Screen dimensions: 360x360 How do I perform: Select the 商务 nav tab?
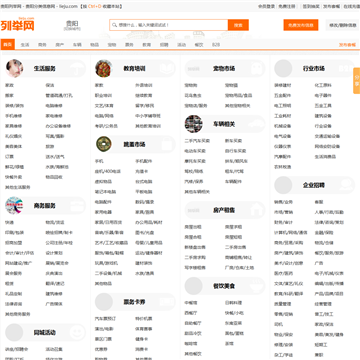[x=42, y=45]
